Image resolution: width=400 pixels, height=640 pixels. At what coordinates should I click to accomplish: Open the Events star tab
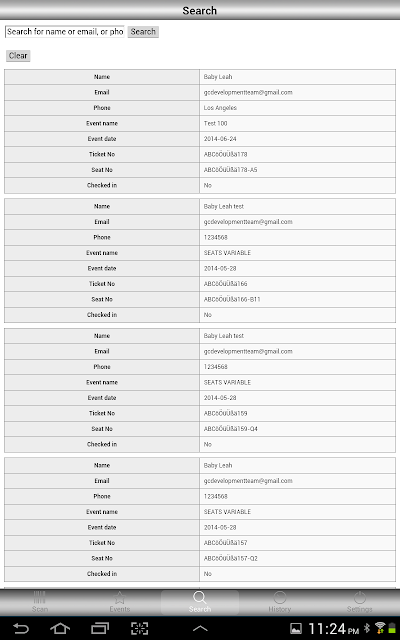pyautogui.click(x=120, y=602)
